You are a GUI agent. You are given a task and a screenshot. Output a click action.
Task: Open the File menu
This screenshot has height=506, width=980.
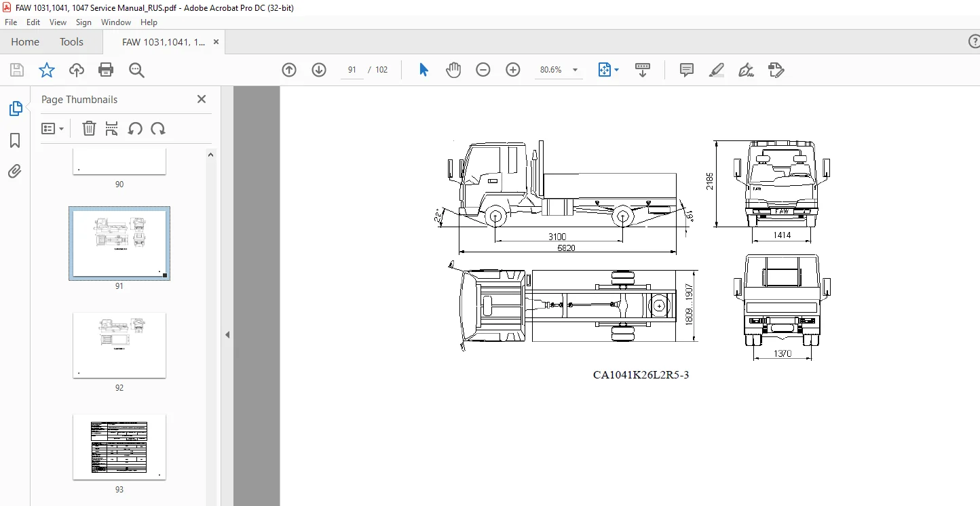pyautogui.click(x=11, y=22)
